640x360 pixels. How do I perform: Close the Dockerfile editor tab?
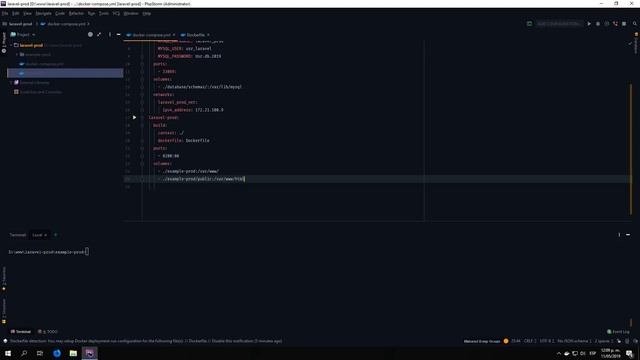pos(208,35)
